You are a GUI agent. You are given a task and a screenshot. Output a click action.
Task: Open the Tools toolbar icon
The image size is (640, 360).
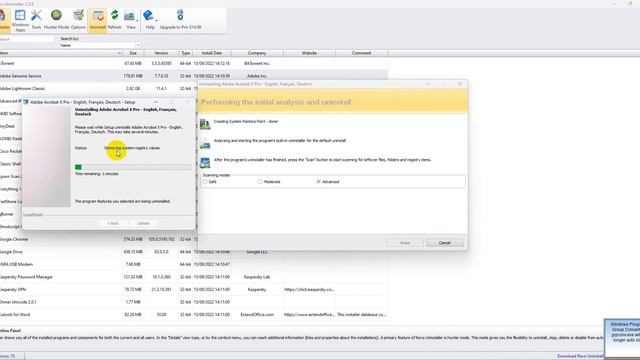[36, 20]
